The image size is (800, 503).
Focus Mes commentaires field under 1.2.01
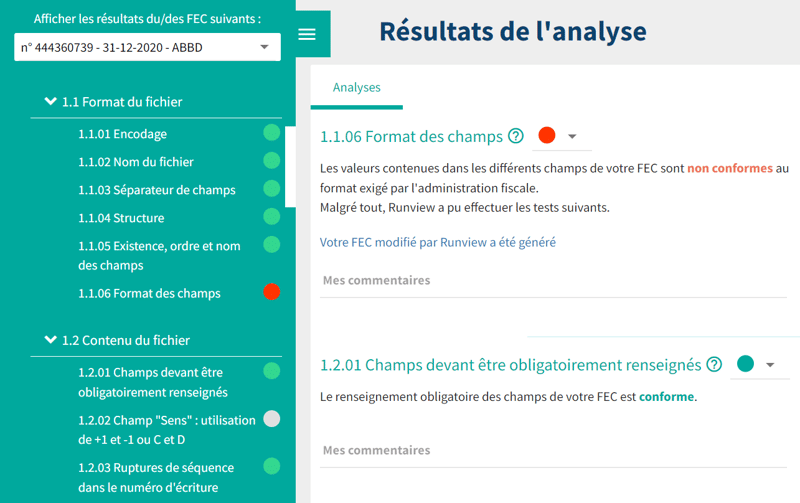tap(553, 450)
